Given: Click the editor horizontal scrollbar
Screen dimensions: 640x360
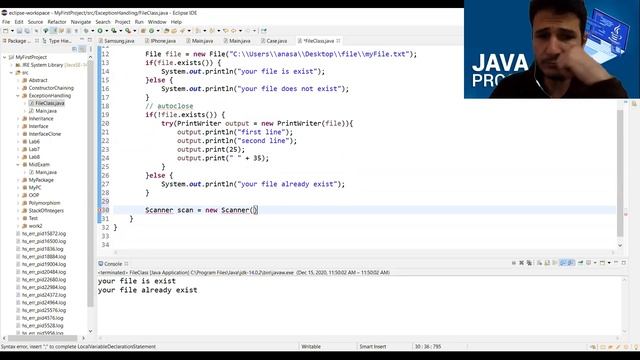Looking at the screenshot, I should point(363,252).
